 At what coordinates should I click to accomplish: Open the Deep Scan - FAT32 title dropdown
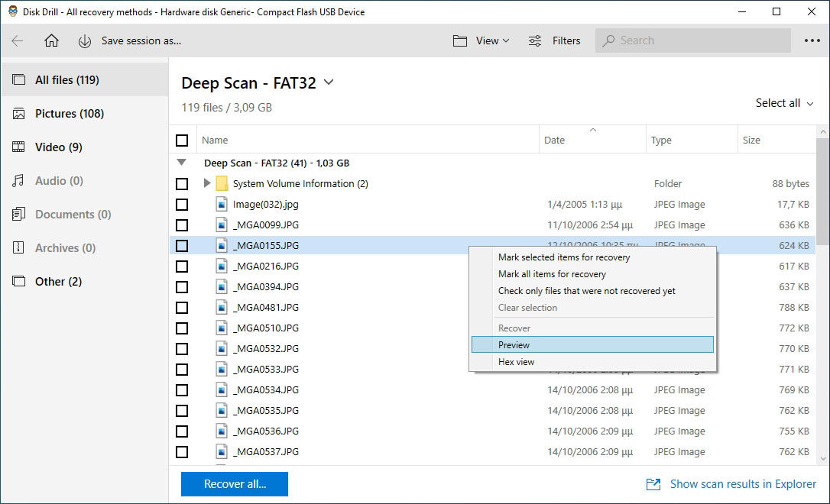(329, 82)
